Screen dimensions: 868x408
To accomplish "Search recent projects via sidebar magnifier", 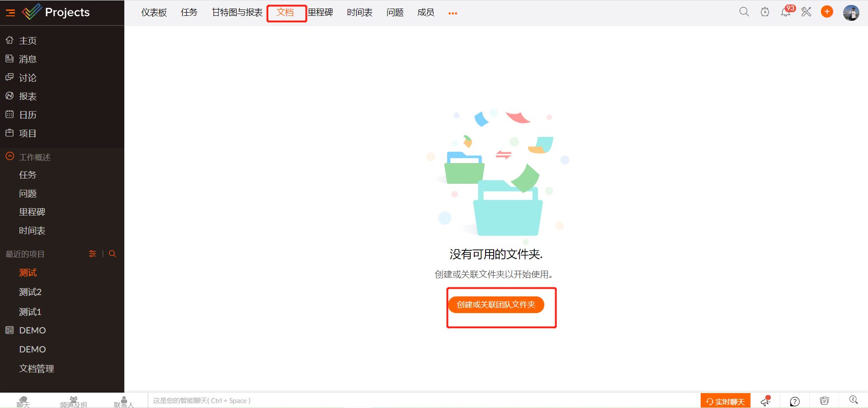I will pos(113,254).
